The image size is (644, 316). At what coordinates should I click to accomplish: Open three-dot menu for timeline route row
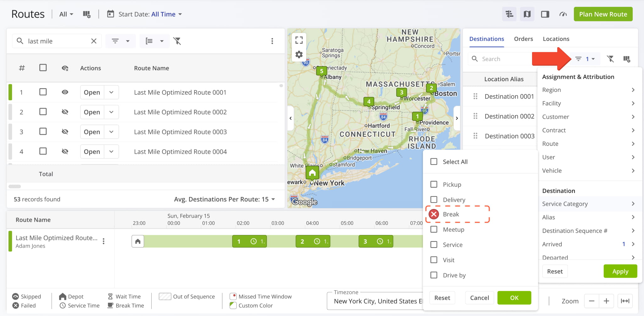[x=104, y=241]
